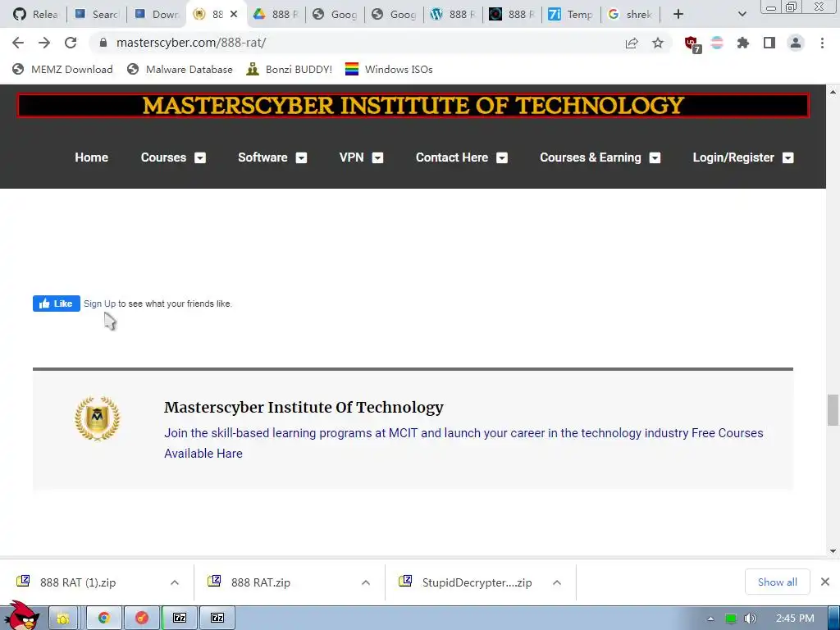Open the tab search dropdown arrow

(x=742, y=14)
